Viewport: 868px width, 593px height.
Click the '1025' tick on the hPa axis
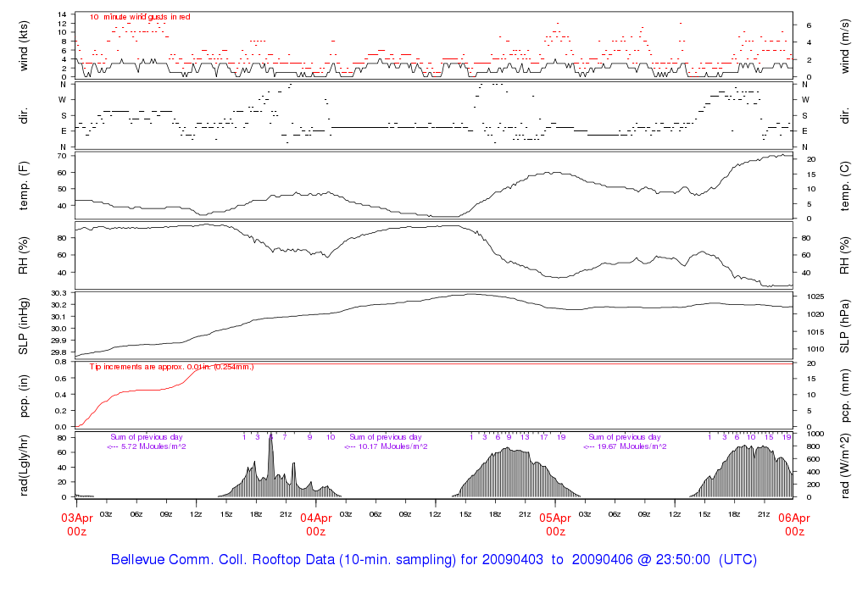816,296
